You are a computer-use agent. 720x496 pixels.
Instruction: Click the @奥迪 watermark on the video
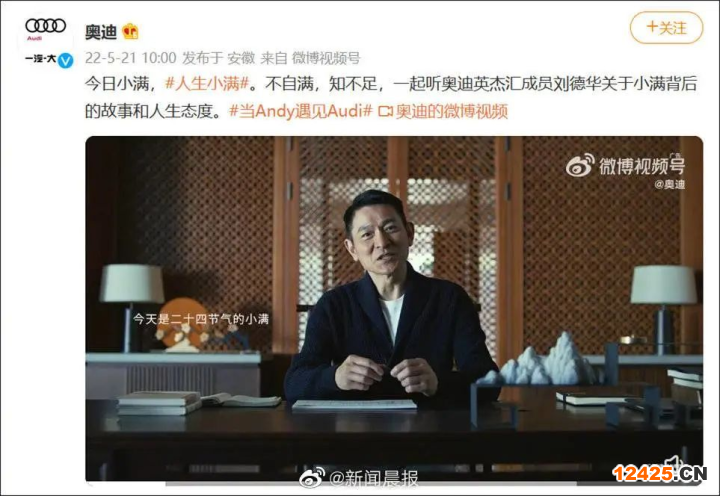pos(670,184)
